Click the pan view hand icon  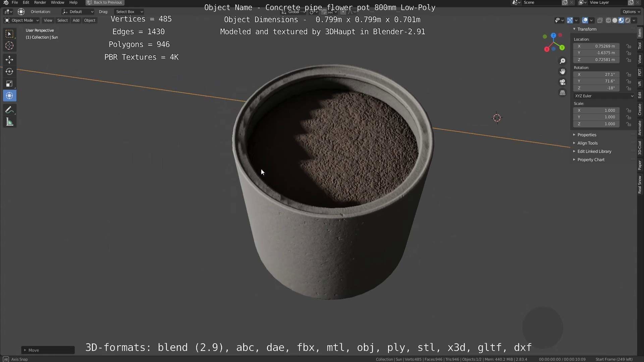pos(562,71)
